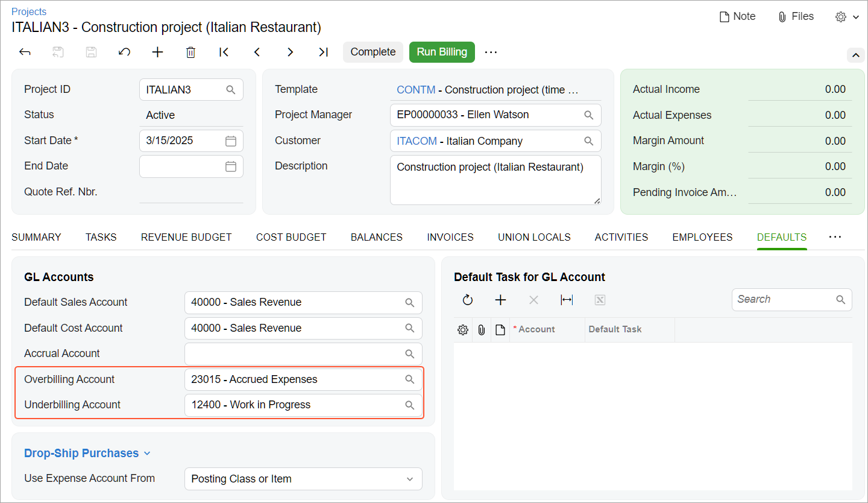Open the Revenue Budget tab
Image resolution: width=868 pixels, height=503 pixels.
pyautogui.click(x=186, y=238)
